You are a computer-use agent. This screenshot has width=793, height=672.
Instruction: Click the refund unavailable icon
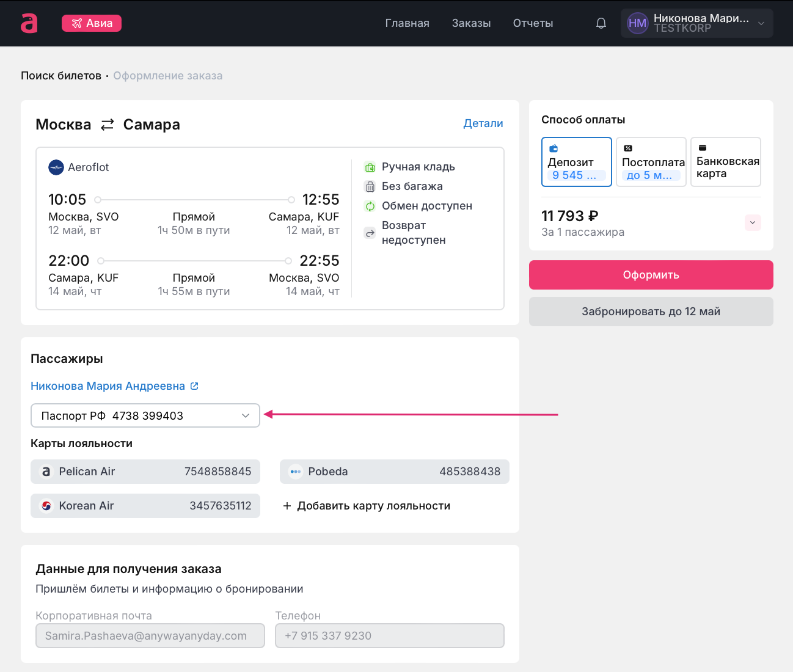click(x=370, y=233)
